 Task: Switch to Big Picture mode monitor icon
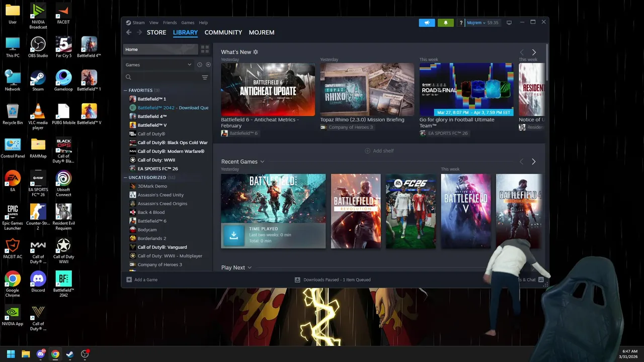pos(509,23)
